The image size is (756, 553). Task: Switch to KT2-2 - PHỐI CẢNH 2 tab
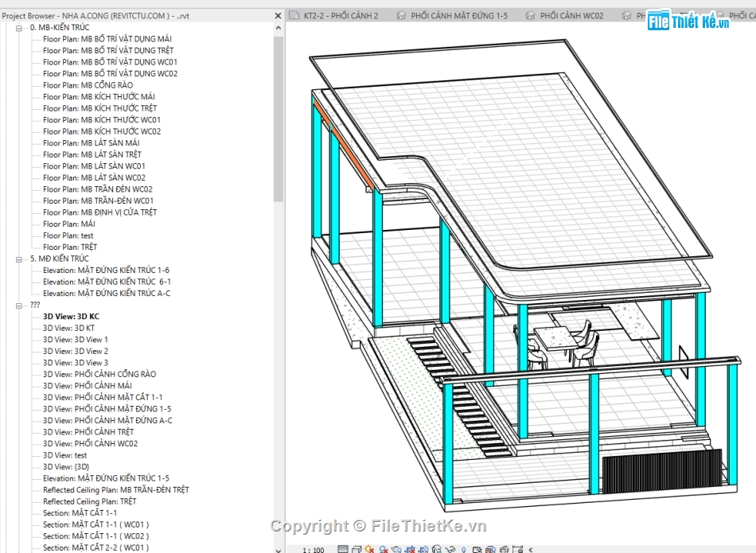point(341,15)
